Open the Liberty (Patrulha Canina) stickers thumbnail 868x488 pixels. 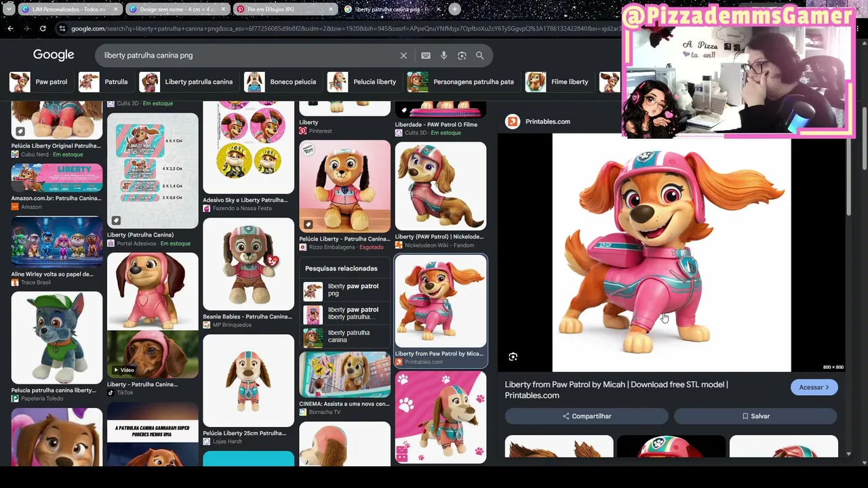click(153, 170)
